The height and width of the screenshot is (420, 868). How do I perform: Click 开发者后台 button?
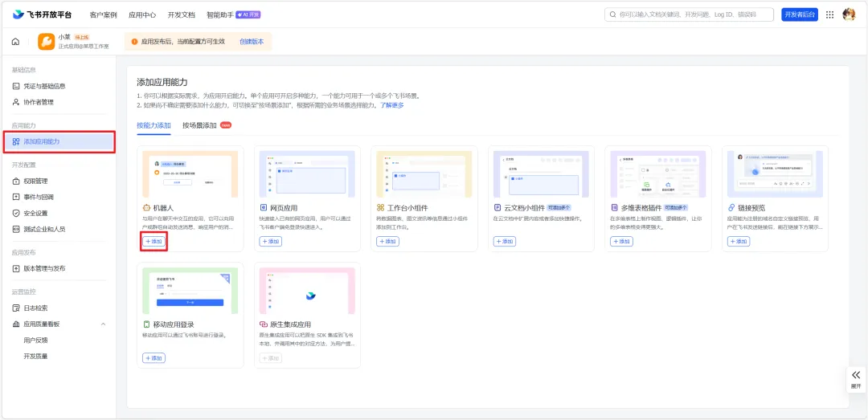click(800, 15)
